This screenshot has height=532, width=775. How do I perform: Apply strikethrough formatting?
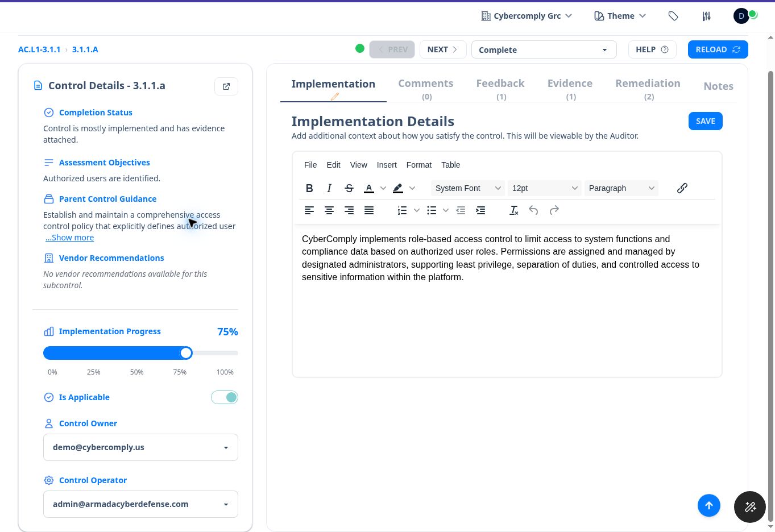[349, 188]
